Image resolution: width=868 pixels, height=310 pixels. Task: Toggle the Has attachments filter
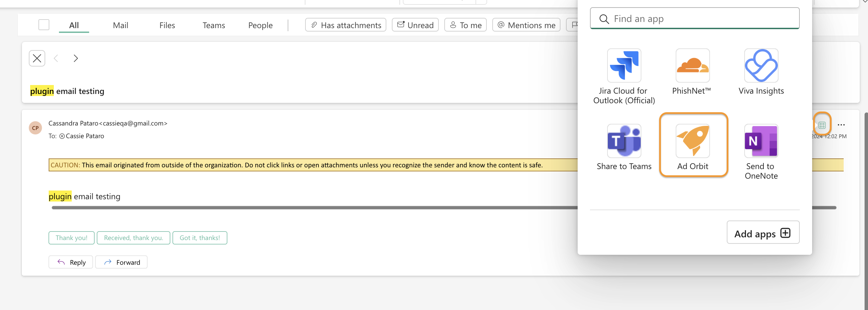tap(346, 25)
